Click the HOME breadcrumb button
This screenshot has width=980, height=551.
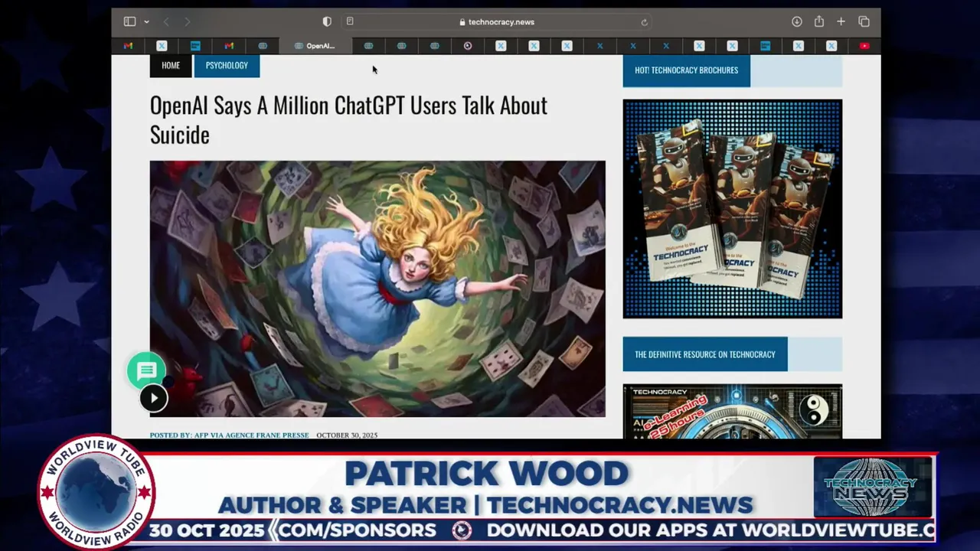(x=171, y=66)
